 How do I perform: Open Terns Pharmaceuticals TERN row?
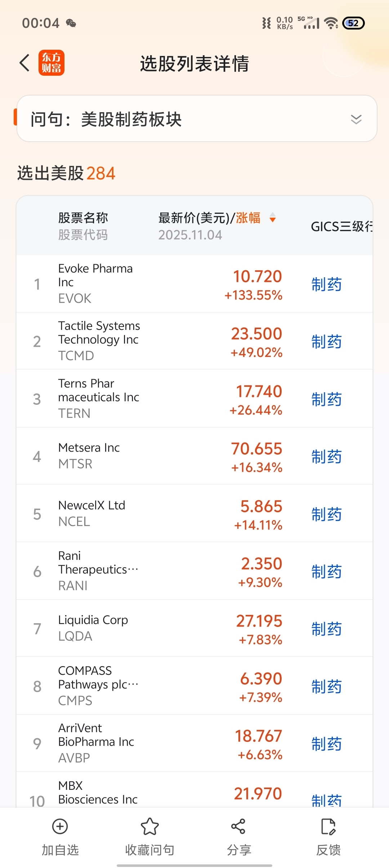(98, 398)
